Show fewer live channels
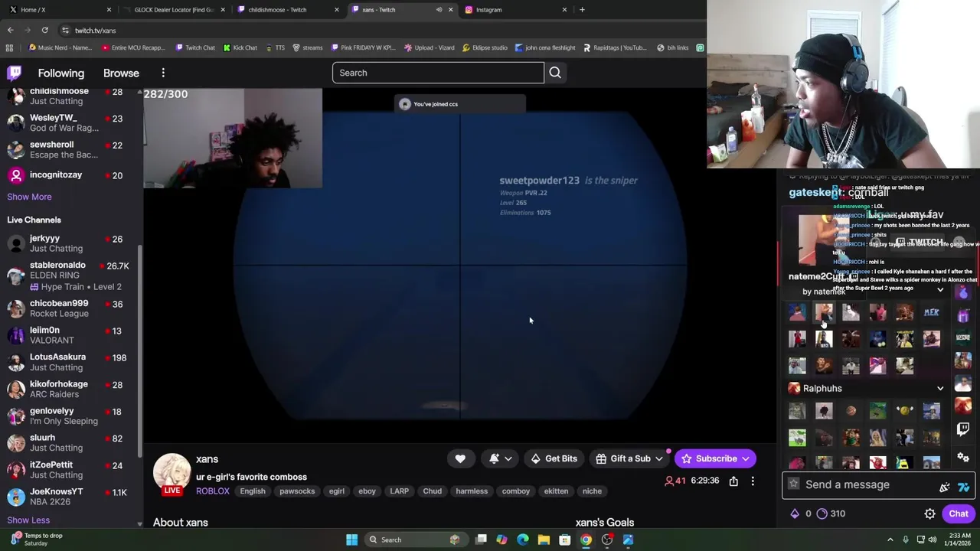Image resolution: width=980 pixels, height=551 pixels. (28, 520)
